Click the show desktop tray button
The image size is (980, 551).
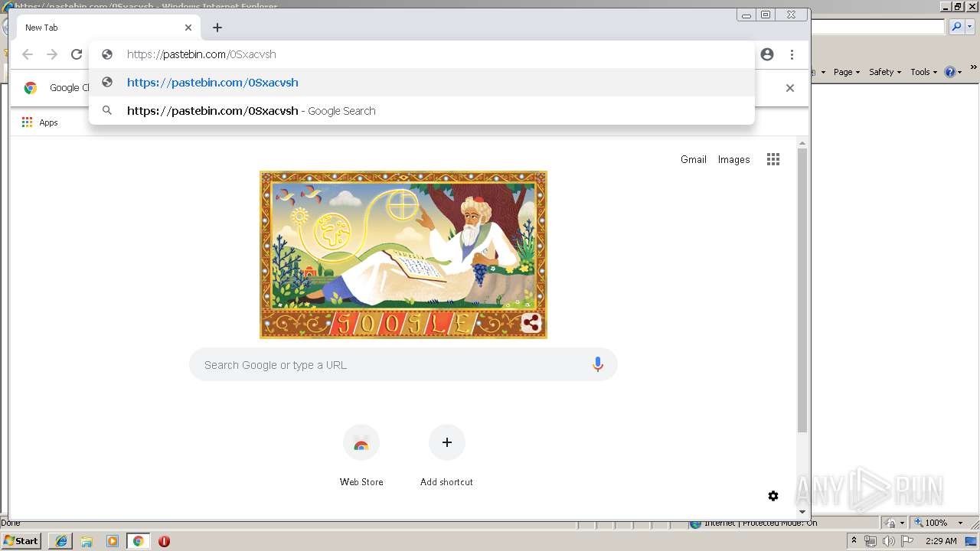972,541
